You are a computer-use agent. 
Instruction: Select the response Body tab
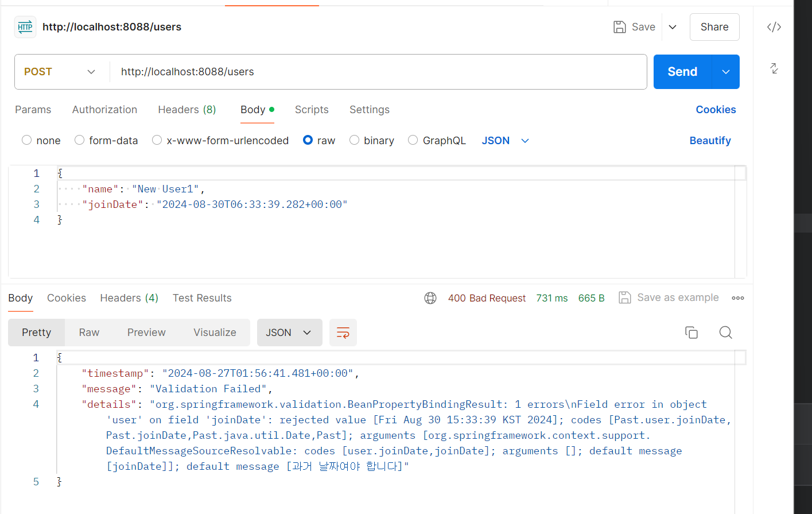pyautogui.click(x=20, y=298)
